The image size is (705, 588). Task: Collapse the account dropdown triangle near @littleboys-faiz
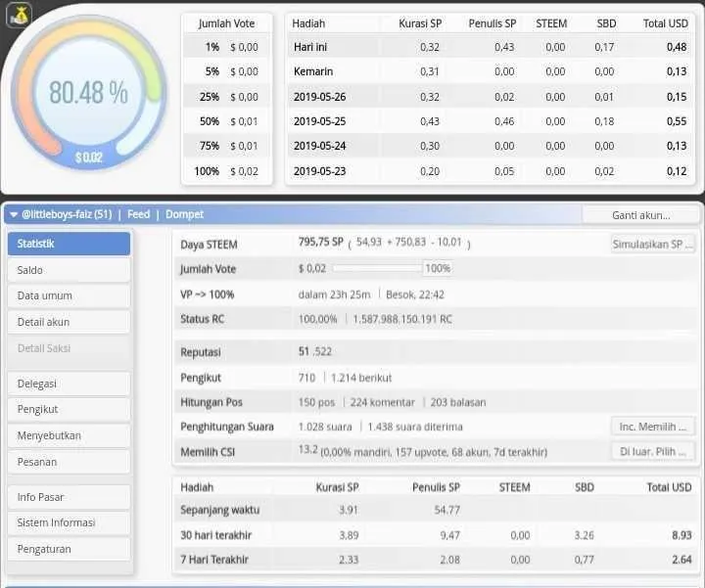[x=14, y=214]
